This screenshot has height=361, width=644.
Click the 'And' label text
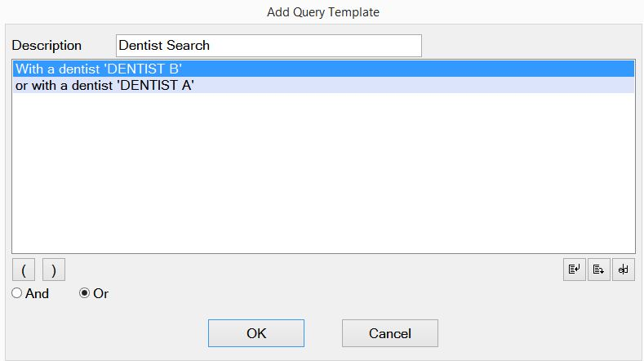tap(37, 293)
